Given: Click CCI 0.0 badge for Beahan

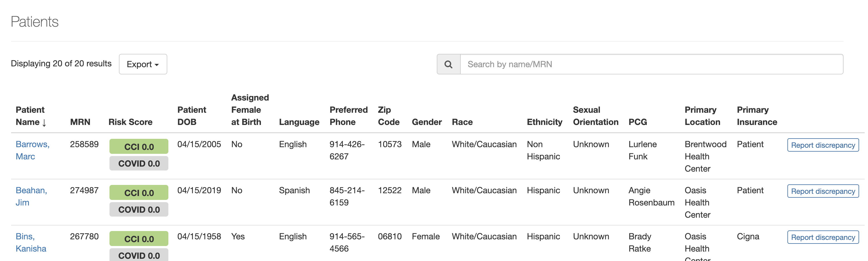Looking at the screenshot, I should (x=139, y=193).
